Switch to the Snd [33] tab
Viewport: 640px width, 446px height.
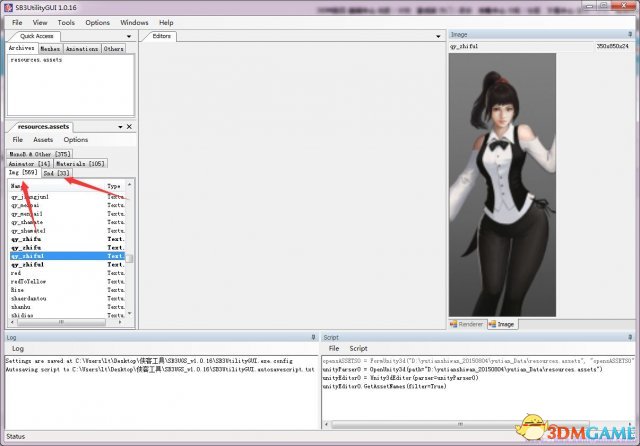pyautogui.click(x=56, y=173)
